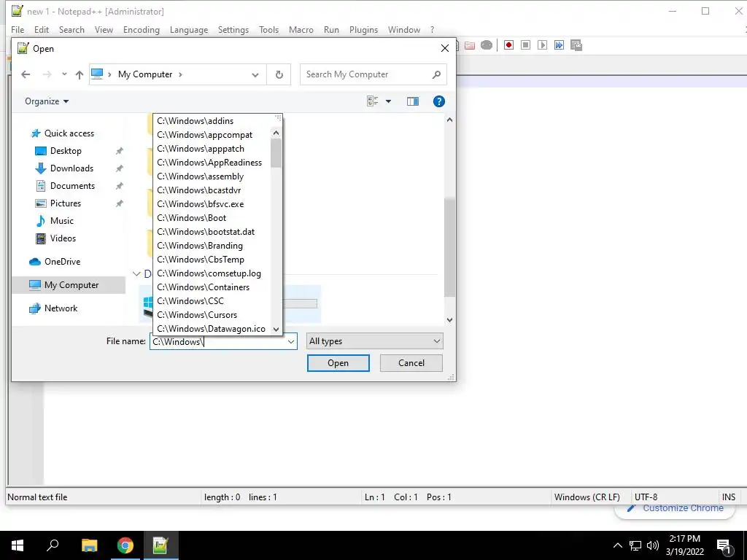Screen dimensions: 747x560
Task: Select Network in the navigation pane
Action: click(61, 308)
